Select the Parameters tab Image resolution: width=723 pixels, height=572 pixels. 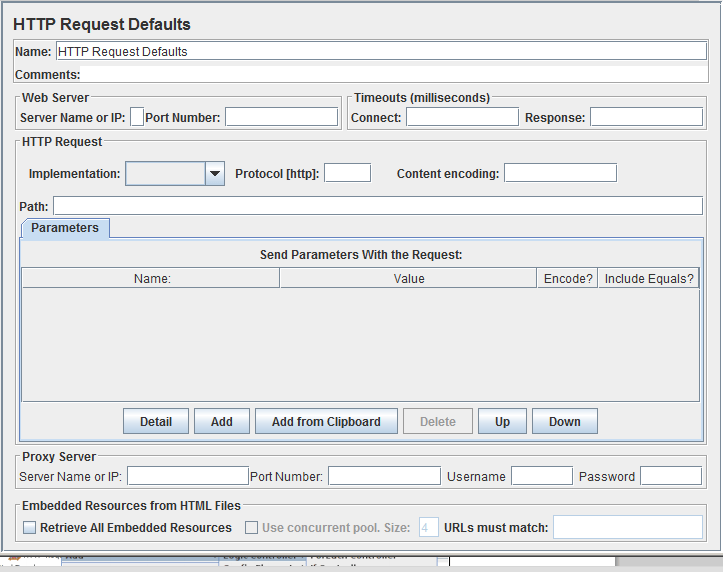(65, 228)
